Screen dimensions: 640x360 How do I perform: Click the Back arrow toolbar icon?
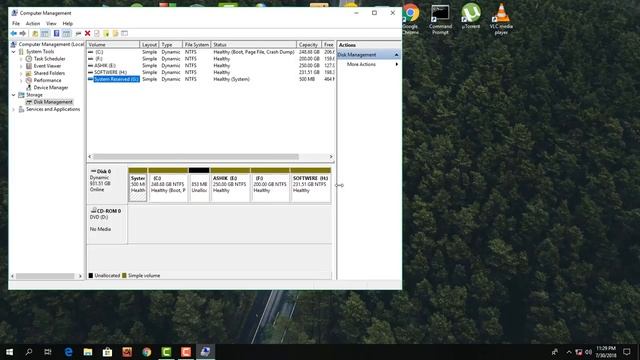(x=14, y=33)
